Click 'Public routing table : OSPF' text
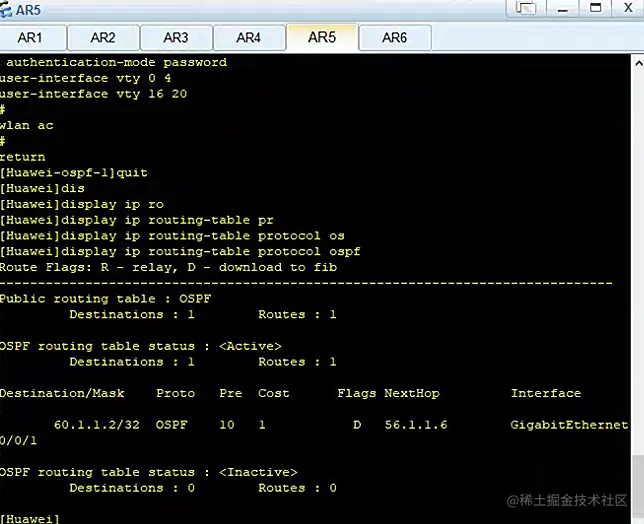This screenshot has height=524, width=644. click(105, 299)
